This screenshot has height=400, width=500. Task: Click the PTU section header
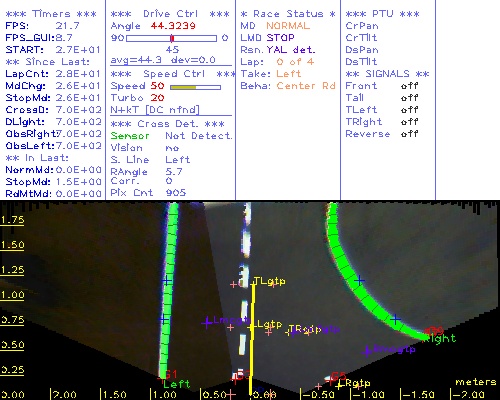[x=382, y=14]
